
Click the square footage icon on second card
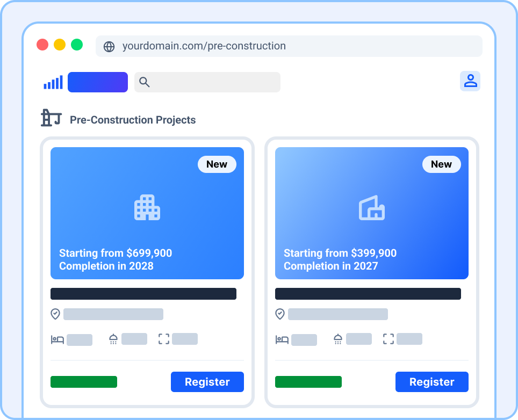388,339
